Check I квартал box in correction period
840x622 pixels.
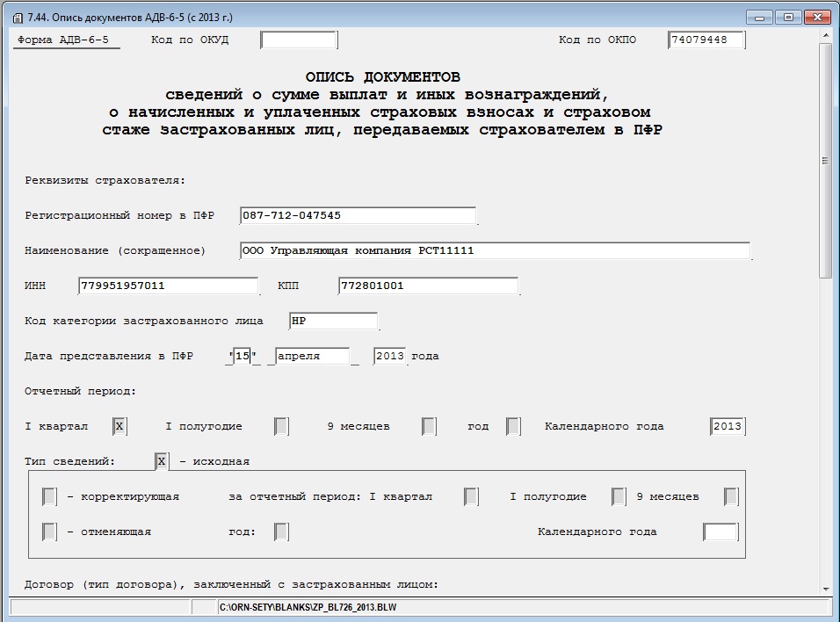472,496
